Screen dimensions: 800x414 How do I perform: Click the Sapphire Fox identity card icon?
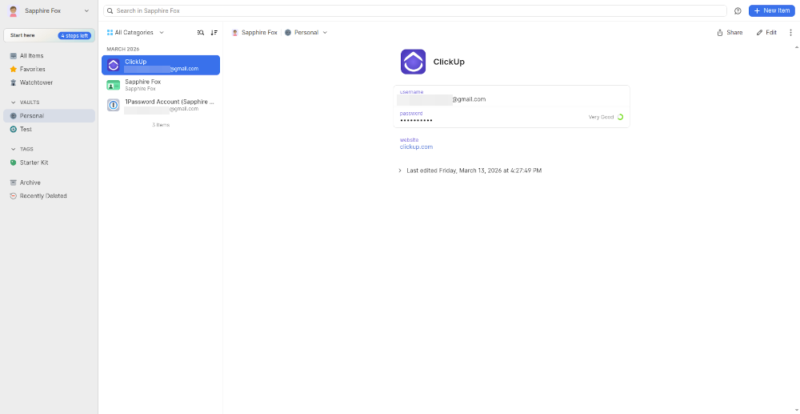(x=113, y=85)
